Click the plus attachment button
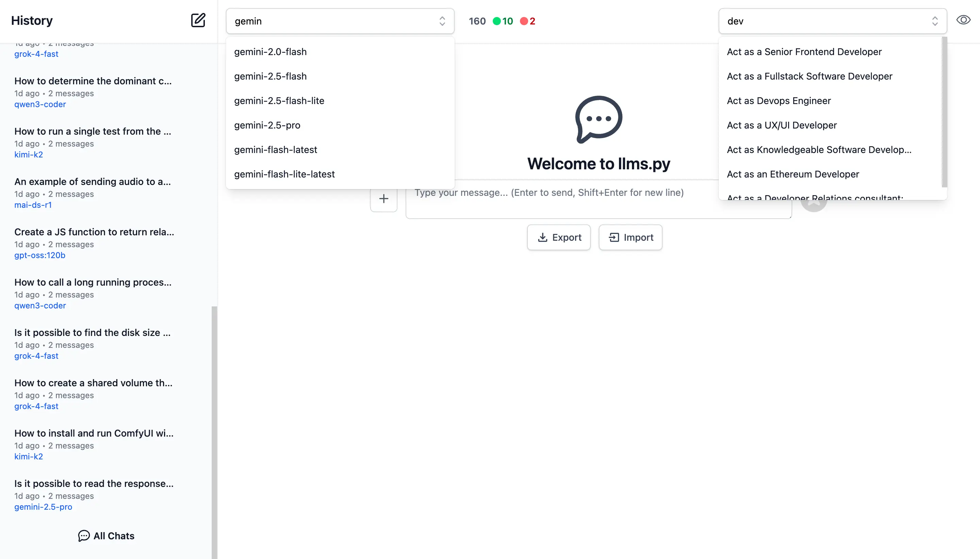980x559 pixels. point(383,199)
